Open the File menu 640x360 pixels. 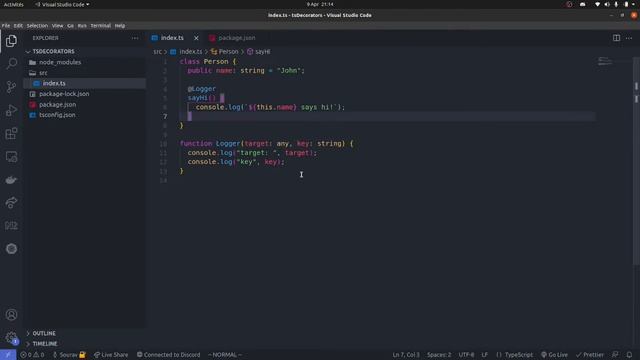6,26
